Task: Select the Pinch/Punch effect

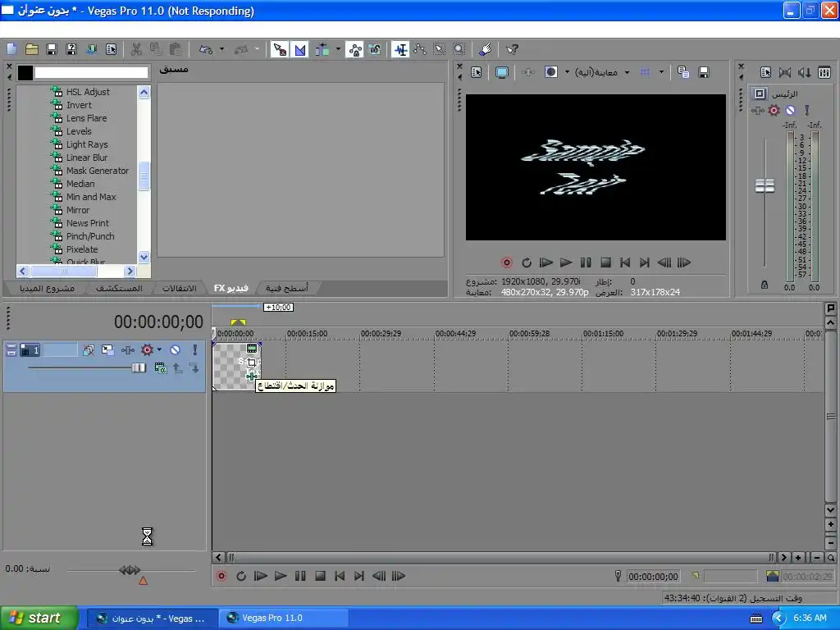Action: 90,236
